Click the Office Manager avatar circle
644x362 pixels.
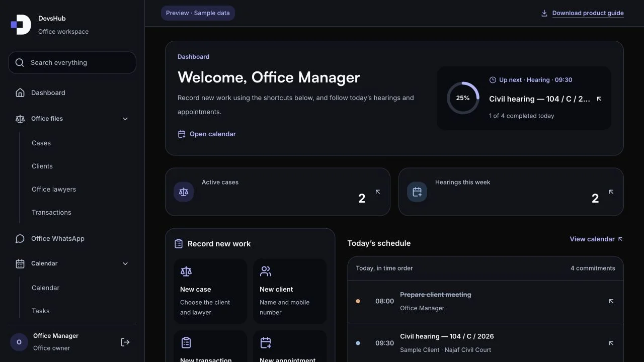coord(19,342)
